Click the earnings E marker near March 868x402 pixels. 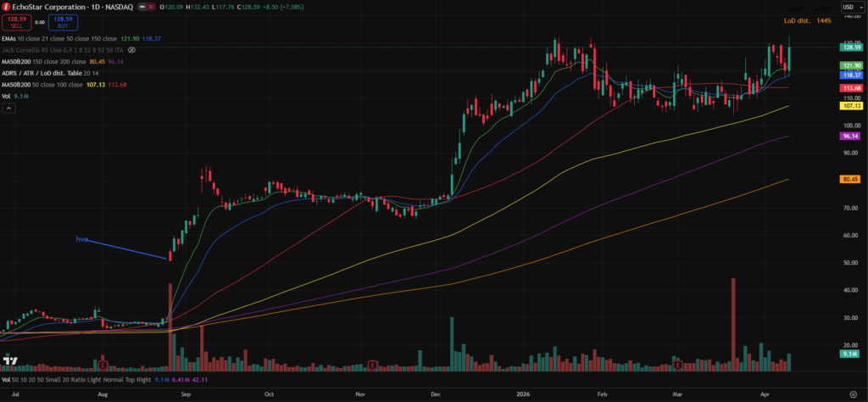coord(678,364)
